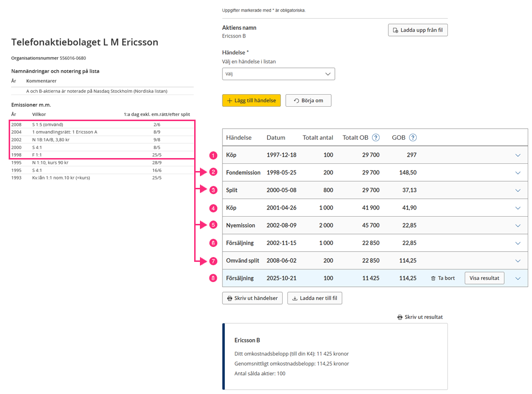Expand the Fondemission row details

[518, 173]
